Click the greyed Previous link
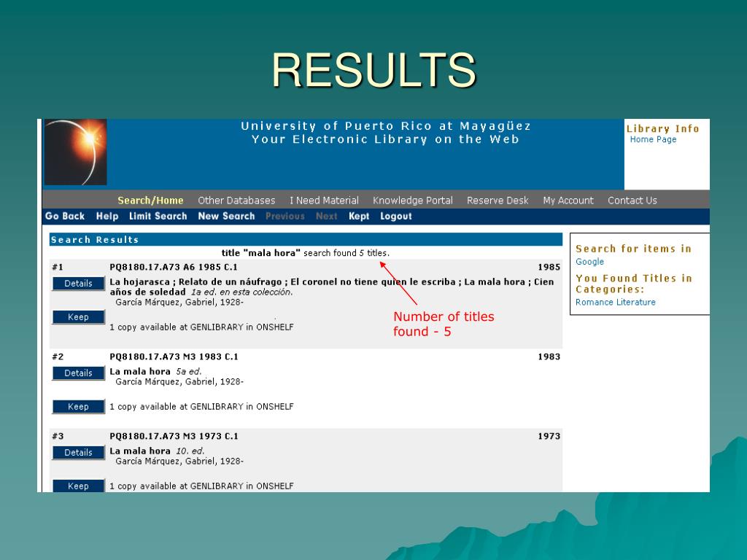Viewport: 747px width, 560px height. (x=285, y=216)
